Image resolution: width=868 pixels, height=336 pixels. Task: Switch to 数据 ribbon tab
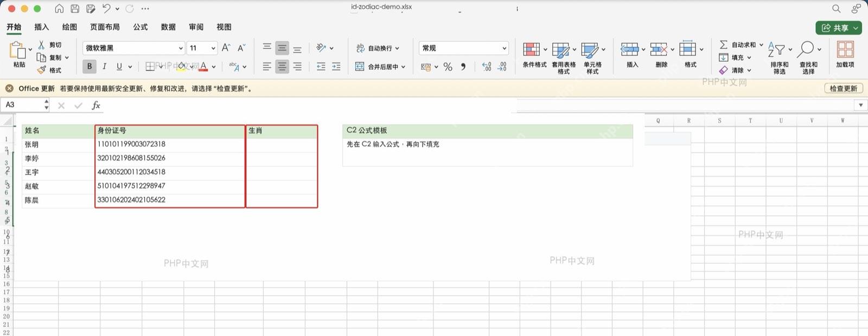[168, 27]
